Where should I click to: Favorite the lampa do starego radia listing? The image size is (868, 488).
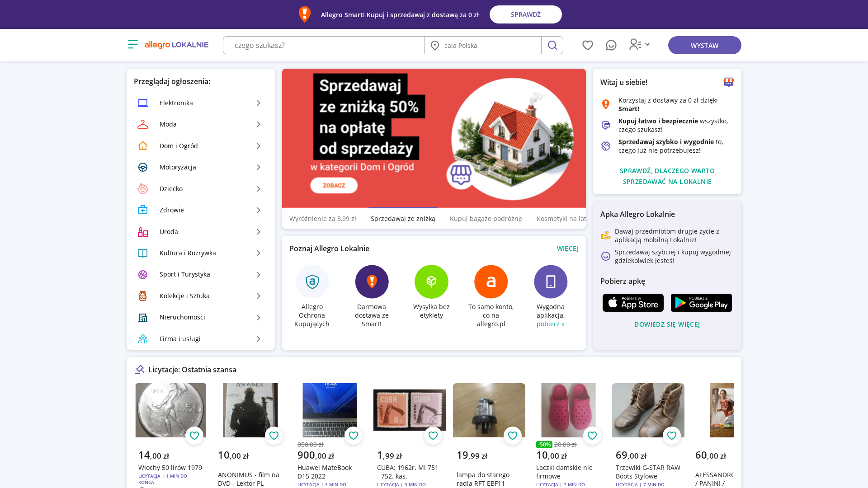(x=513, y=436)
